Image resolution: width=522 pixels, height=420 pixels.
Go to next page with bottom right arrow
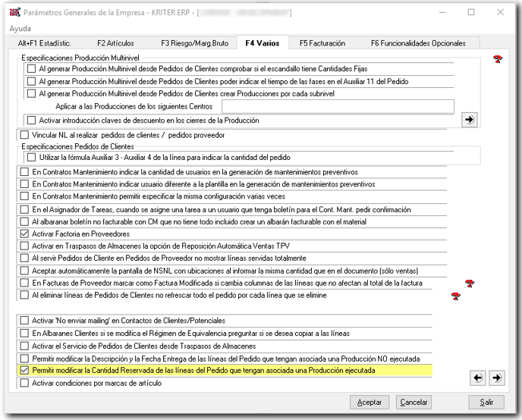coord(497,378)
